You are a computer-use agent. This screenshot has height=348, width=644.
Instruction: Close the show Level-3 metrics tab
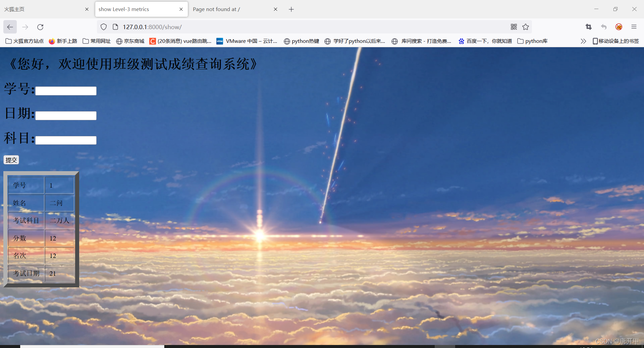pos(181,9)
